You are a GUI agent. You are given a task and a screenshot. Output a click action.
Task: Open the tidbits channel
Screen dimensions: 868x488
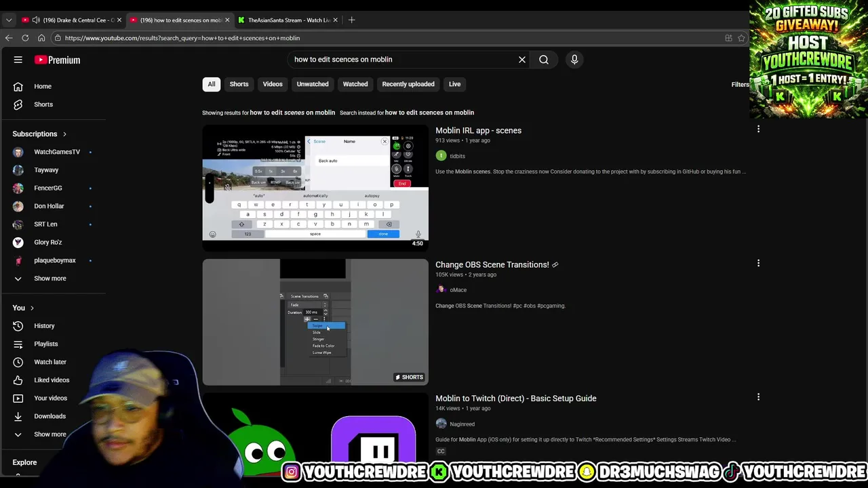pyautogui.click(x=457, y=156)
